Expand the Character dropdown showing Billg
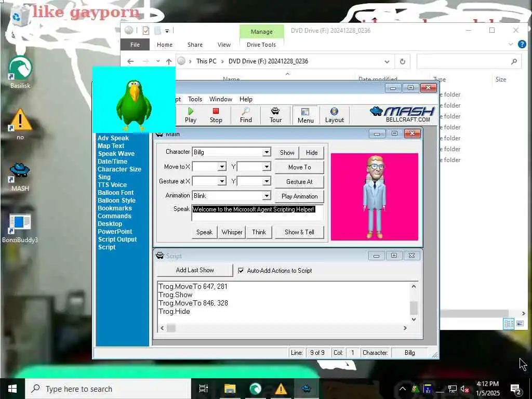This screenshot has height=399, width=532. (267, 152)
